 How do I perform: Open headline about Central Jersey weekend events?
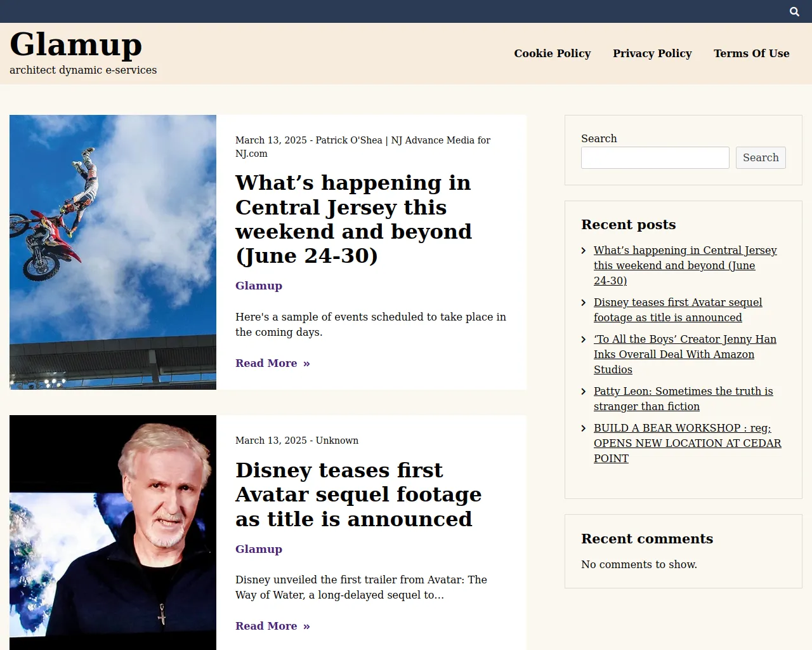[353, 219]
